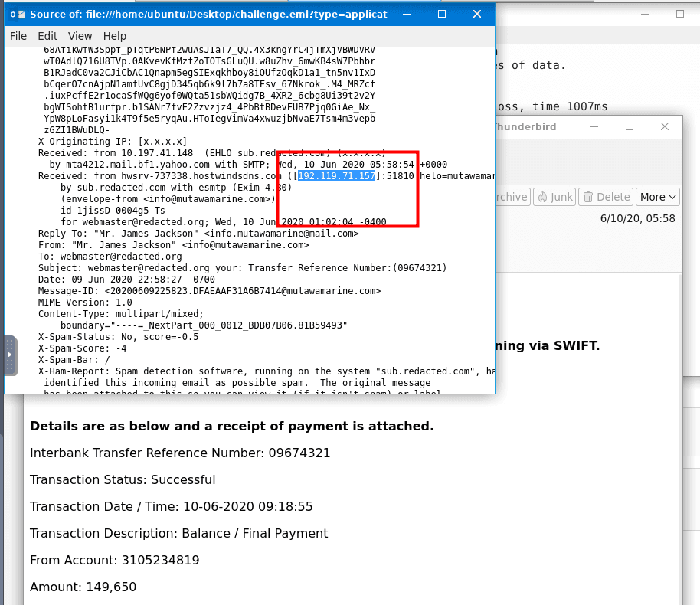Screen dimensions: 700x605
Task: Click the Junk button in Thunderbird toolbar
Action: (x=554, y=197)
